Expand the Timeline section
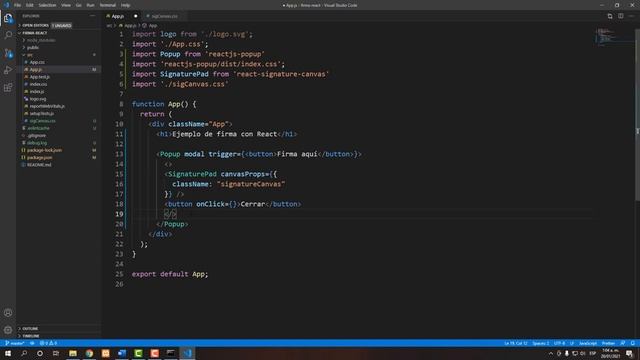 [x=31, y=336]
